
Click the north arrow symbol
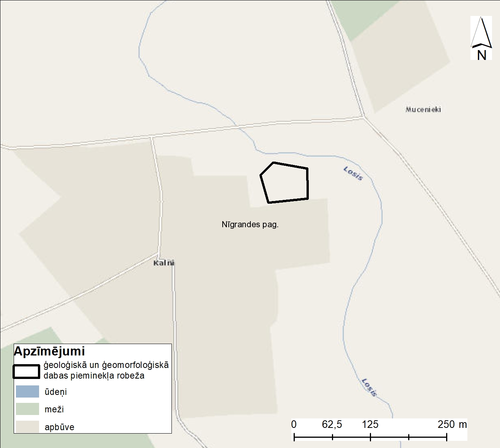tap(481, 38)
